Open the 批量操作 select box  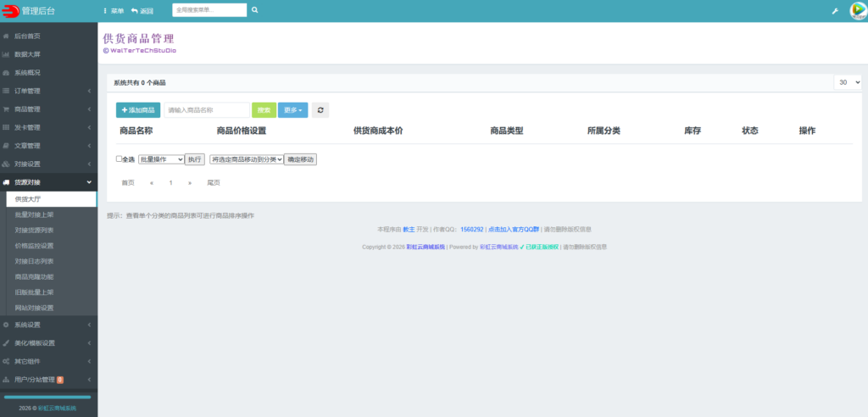click(161, 159)
